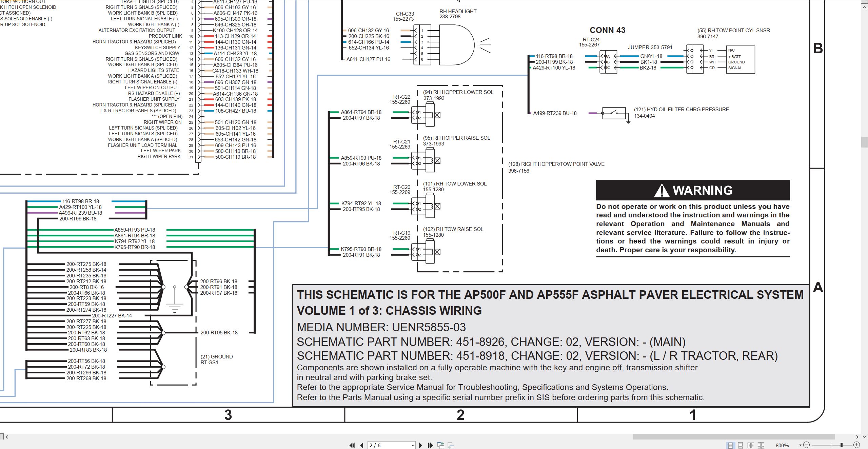Click the RT-C22 155-2269 connector label
The image size is (868, 449).
pos(400,99)
